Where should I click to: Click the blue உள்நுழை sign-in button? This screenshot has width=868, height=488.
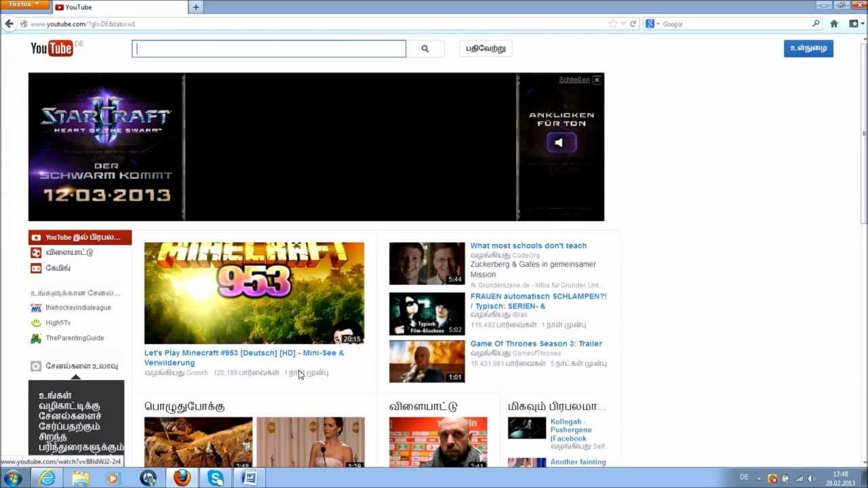pos(808,48)
